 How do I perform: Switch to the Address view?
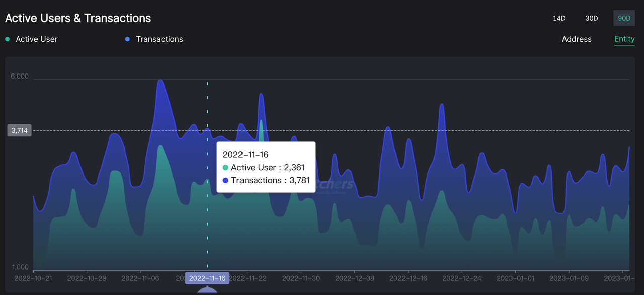click(577, 39)
